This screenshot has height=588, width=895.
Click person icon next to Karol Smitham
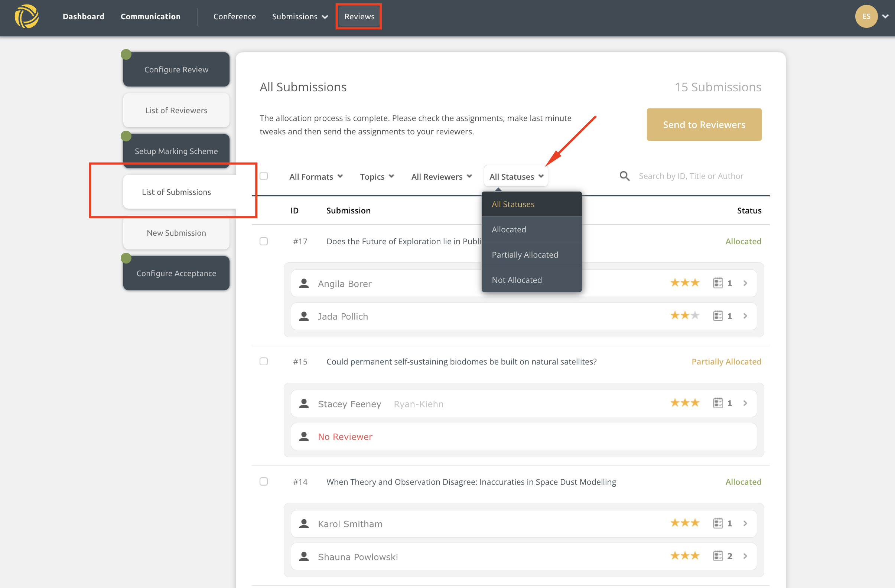[x=304, y=524]
